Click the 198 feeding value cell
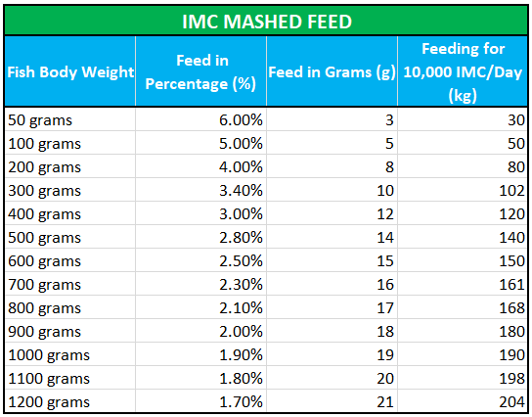 point(463,378)
